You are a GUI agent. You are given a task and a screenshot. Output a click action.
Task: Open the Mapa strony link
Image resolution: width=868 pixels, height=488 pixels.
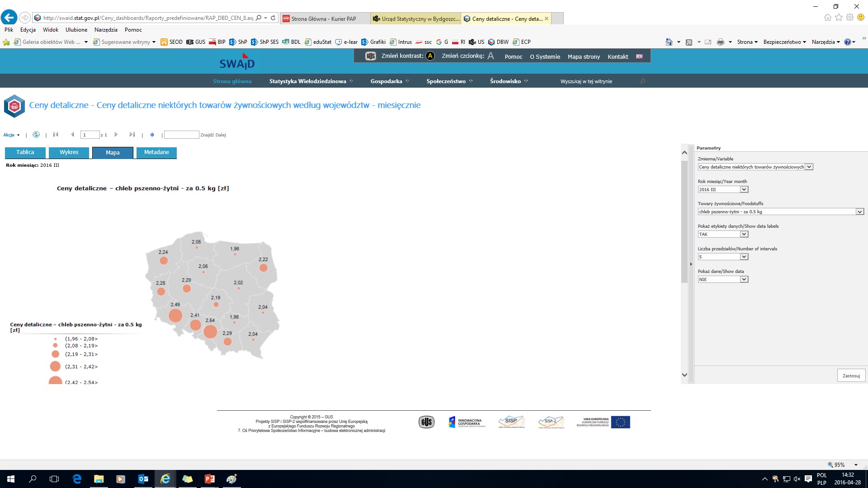pos(584,56)
